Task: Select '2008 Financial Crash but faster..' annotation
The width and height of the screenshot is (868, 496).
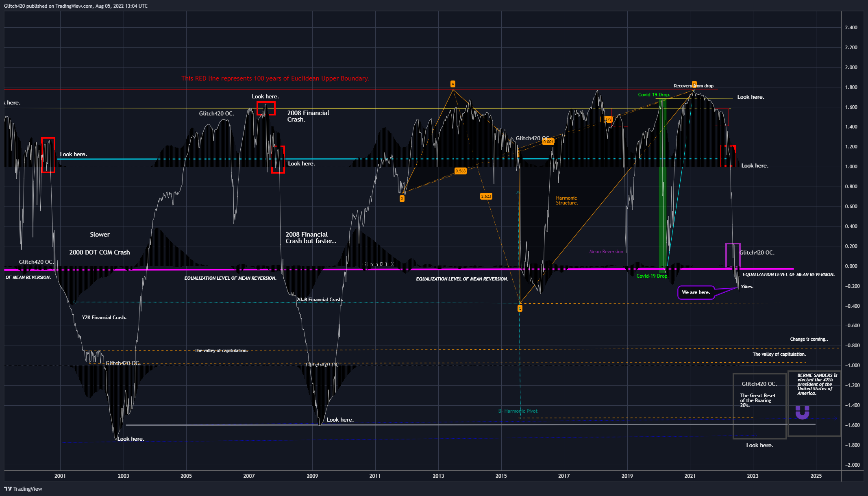Action: [311, 238]
